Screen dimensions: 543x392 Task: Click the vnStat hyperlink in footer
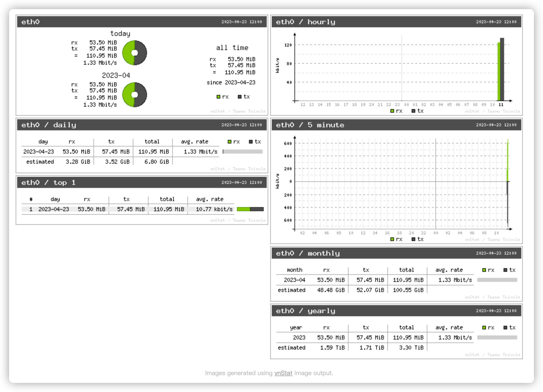[283, 373]
